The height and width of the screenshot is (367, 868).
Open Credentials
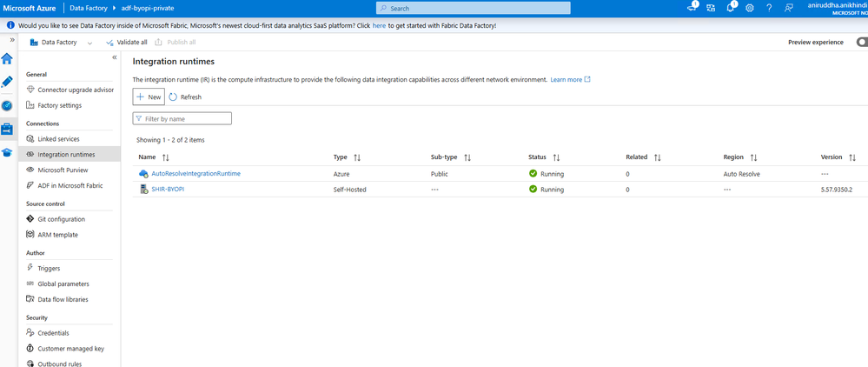click(x=48, y=332)
